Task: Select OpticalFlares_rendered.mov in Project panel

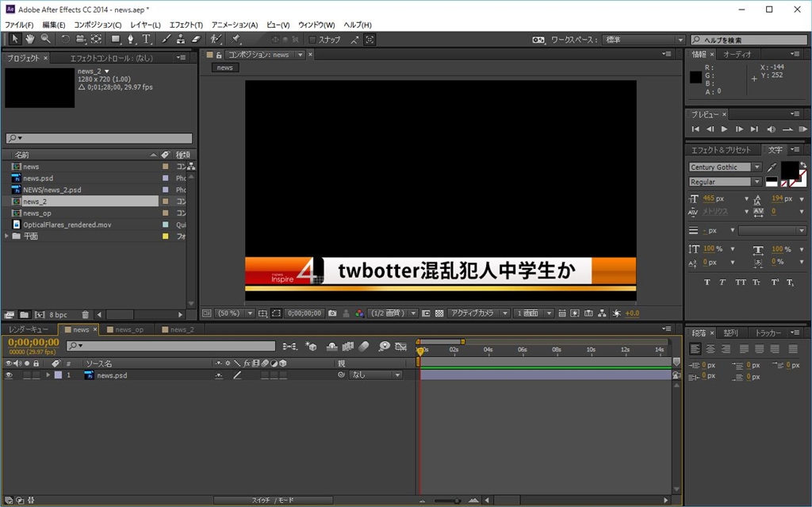Action: click(67, 225)
